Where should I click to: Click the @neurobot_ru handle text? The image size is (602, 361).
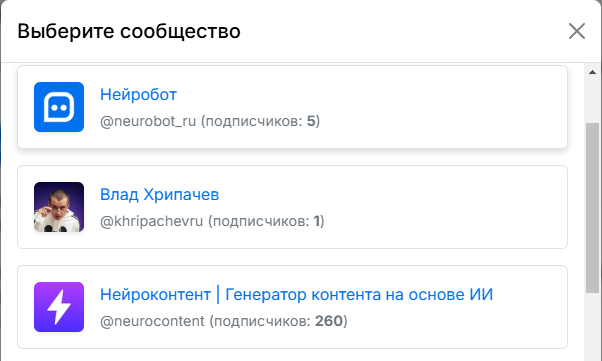[x=148, y=121]
